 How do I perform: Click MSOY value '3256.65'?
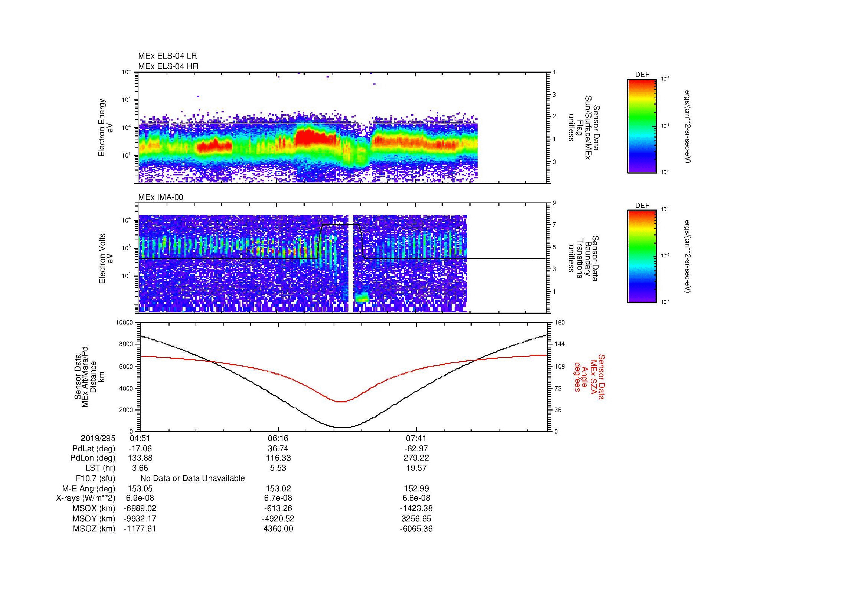[x=416, y=518]
